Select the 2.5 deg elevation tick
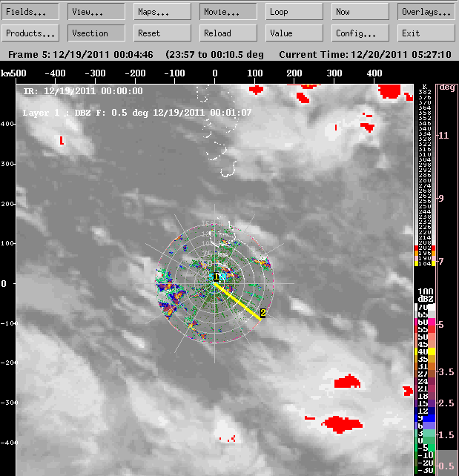This screenshot has height=476, width=459. (446, 403)
